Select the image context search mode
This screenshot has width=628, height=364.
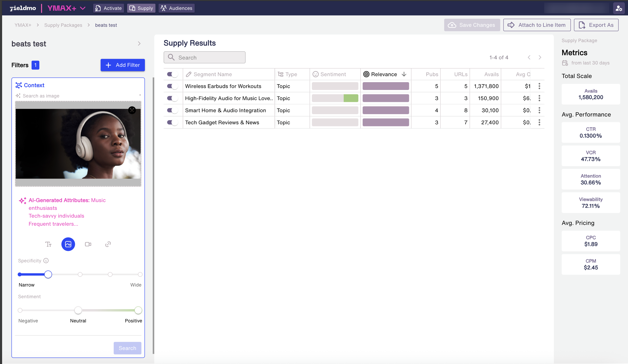(x=68, y=244)
